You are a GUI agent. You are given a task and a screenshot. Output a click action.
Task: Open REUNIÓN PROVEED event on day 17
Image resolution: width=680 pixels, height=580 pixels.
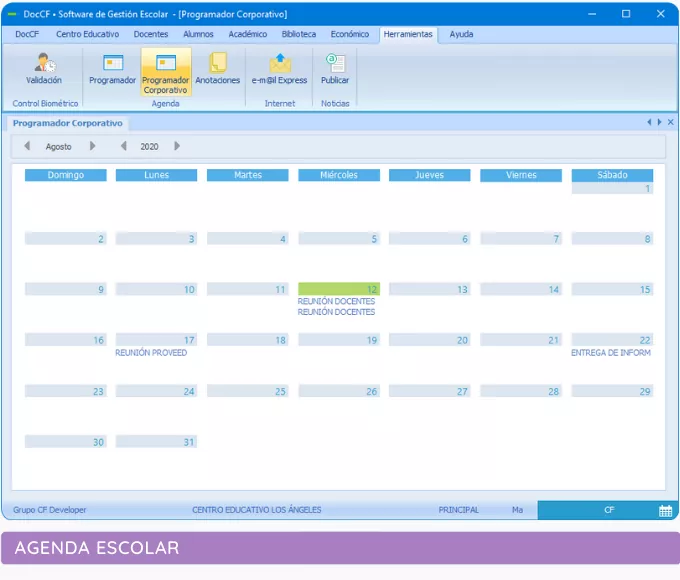tap(151, 353)
